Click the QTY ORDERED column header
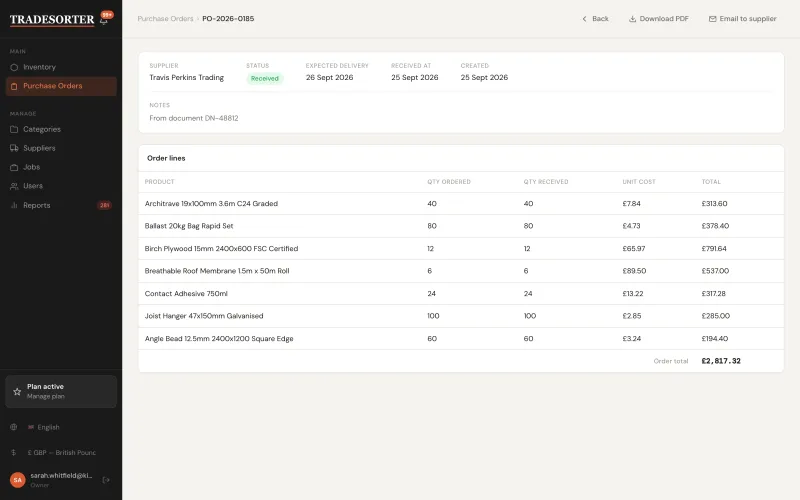This screenshot has width=800, height=500. [449, 182]
